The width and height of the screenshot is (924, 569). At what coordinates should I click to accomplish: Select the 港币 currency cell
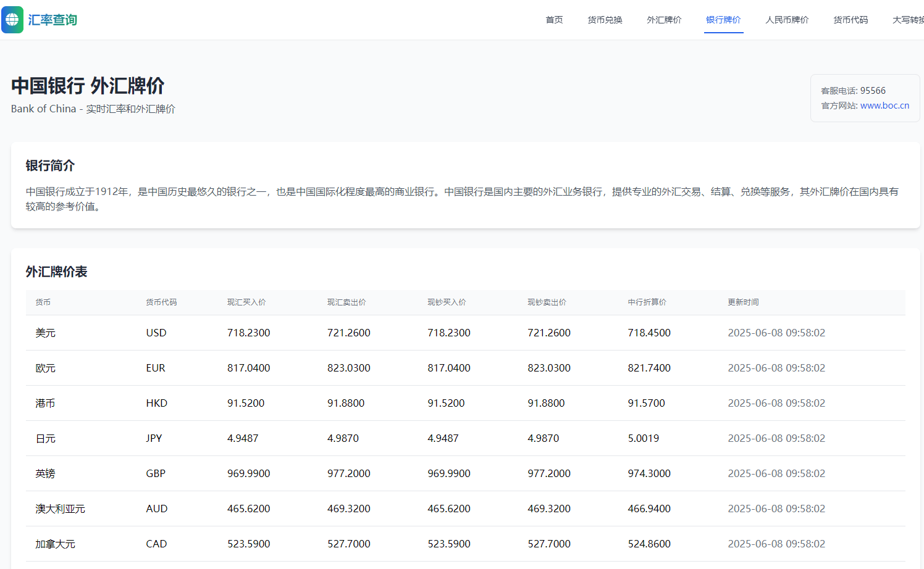tap(45, 403)
